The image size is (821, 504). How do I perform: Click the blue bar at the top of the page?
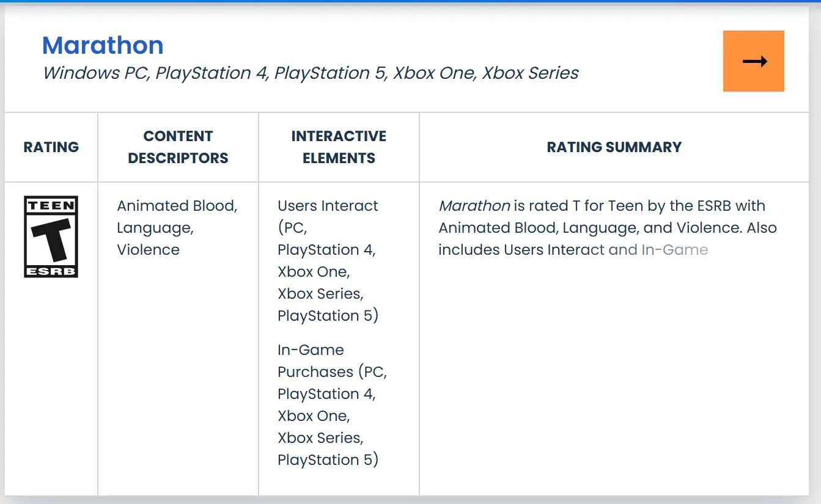point(410,3)
